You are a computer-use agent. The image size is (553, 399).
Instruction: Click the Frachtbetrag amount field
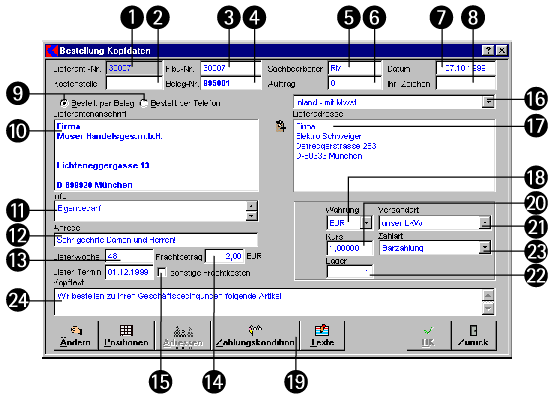click(x=225, y=256)
